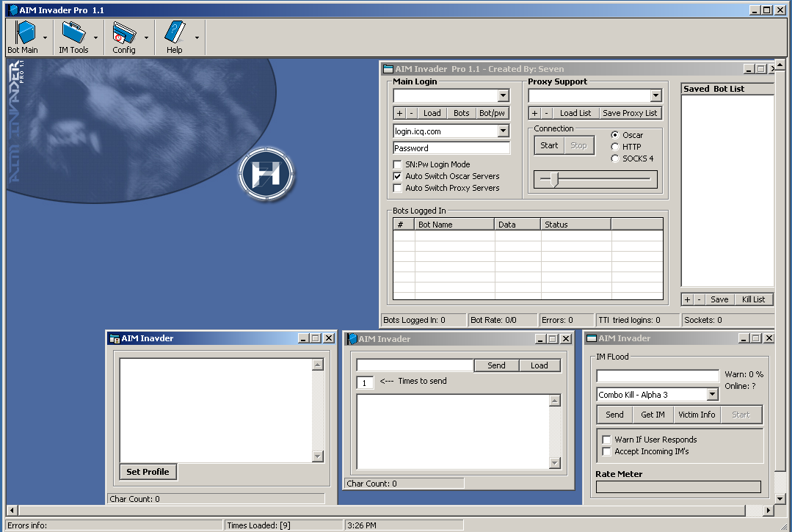Open the arrow menu beside Bot Main
This screenshot has width=792, height=532.
pyautogui.click(x=46, y=37)
